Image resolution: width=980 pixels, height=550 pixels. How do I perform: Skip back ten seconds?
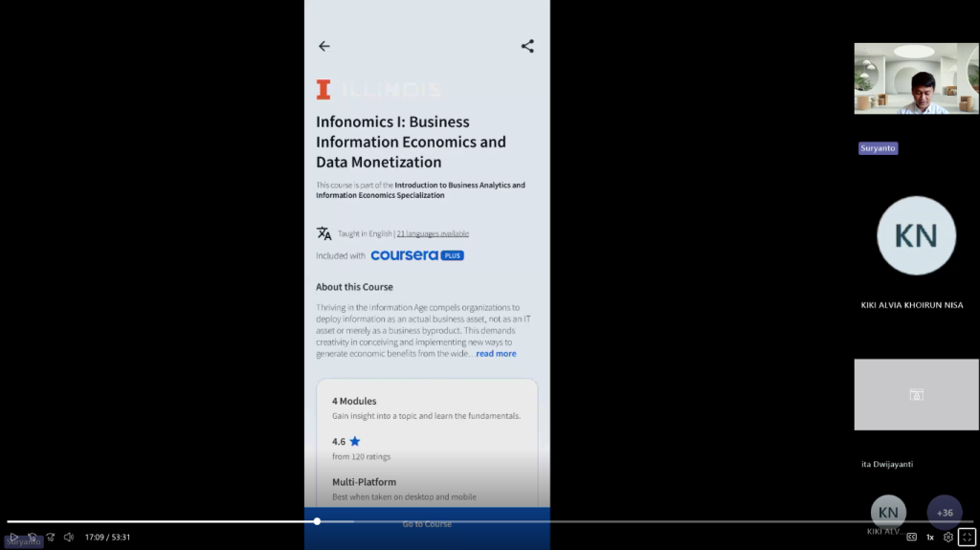tap(32, 537)
